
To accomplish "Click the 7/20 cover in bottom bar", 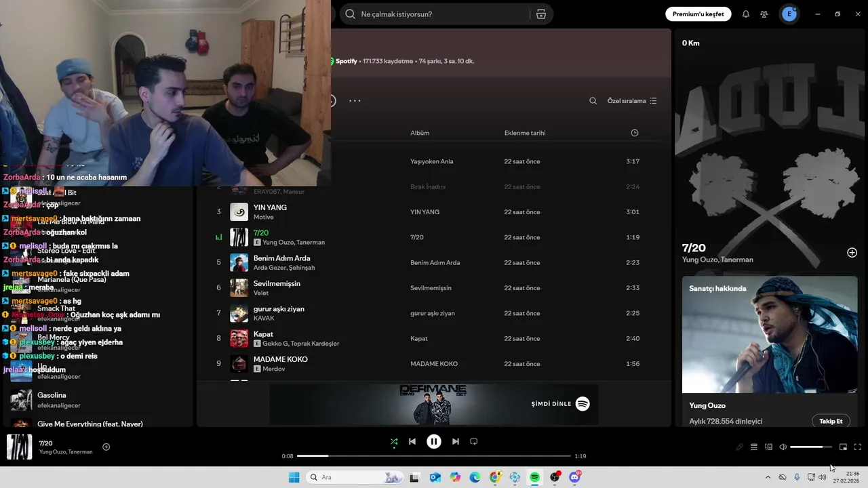I will point(19,447).
